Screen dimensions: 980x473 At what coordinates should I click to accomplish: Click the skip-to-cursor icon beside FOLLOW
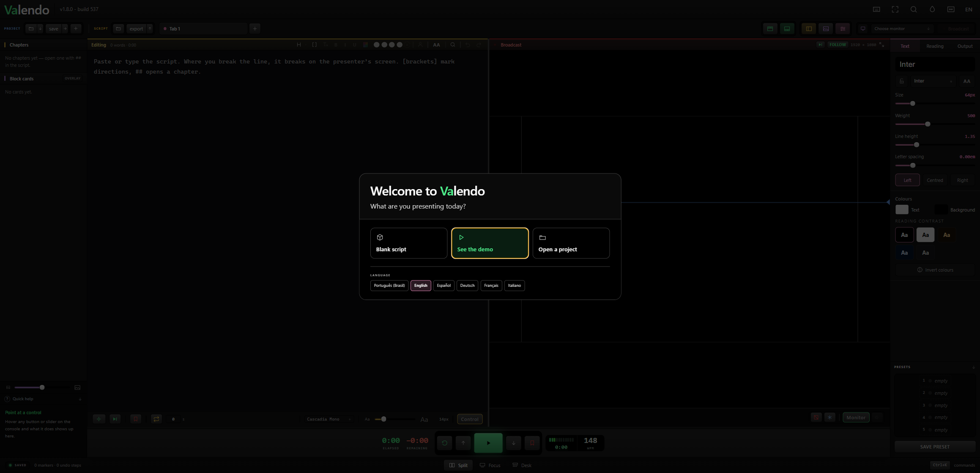pos(820,45)
